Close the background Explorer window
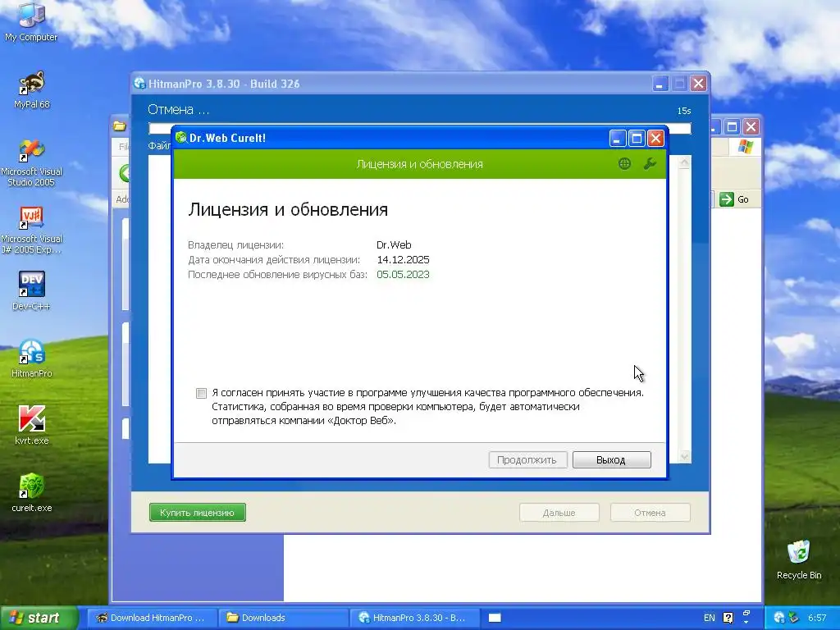This screenshot has height=630, width=840. pos(751,127)
